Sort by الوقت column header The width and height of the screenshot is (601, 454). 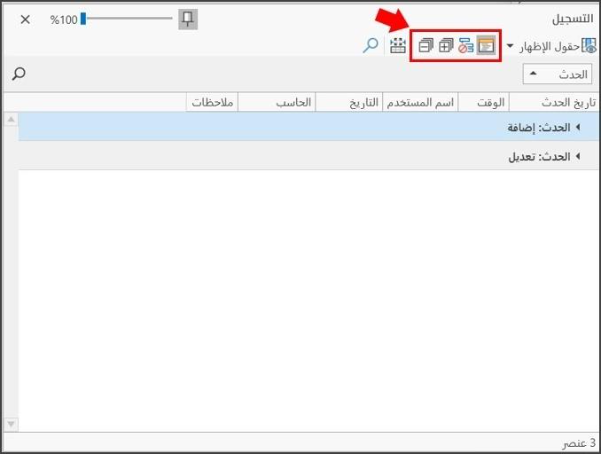pyautogui.click(x=484, y=102)
